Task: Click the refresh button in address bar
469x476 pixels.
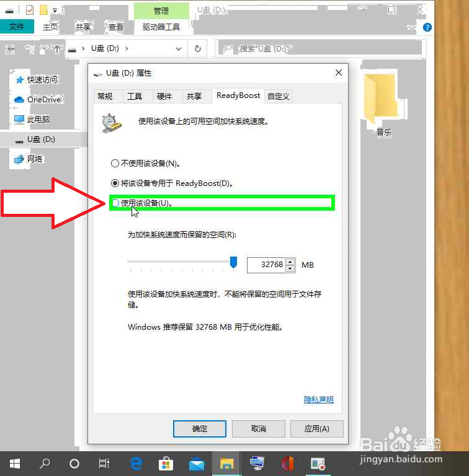Action: point(197,48)
